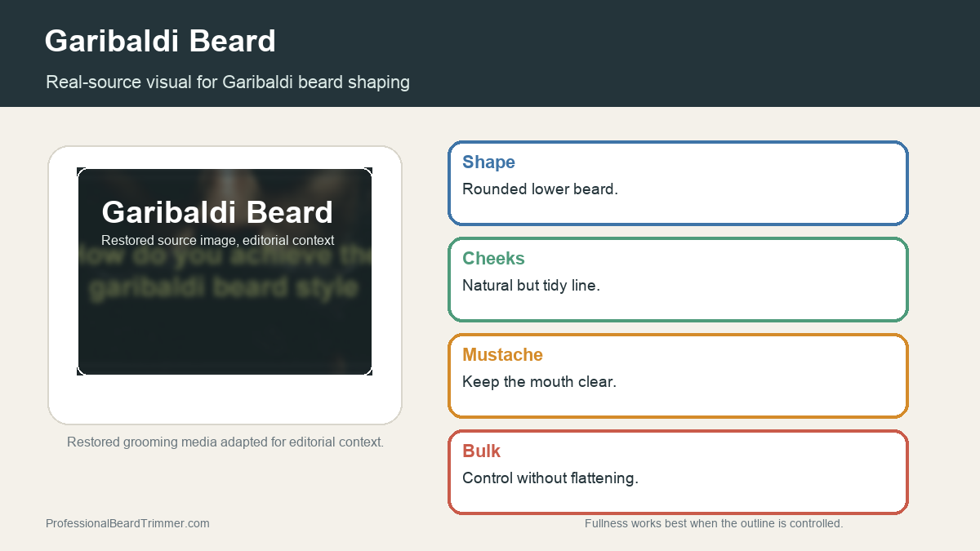Select the text 'Keep the mouth clear.'
980x551 pixels.
(x=539, y=382)
